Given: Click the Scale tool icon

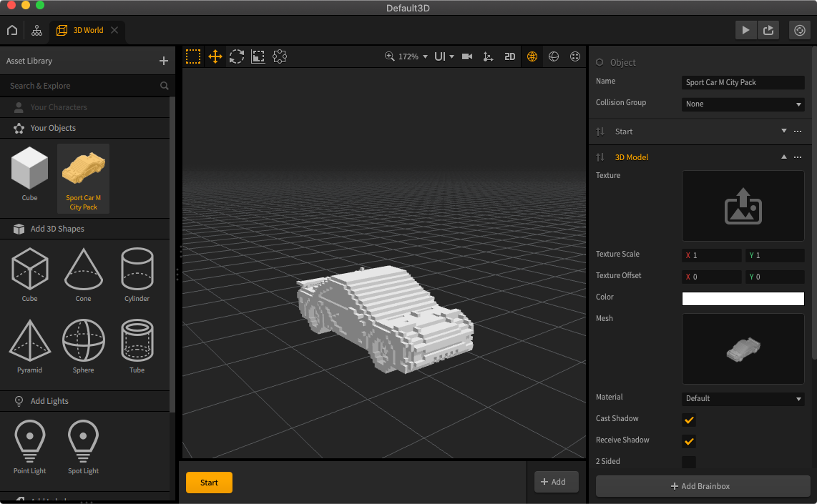Looking at the screenshot, I should coord(258,56).
